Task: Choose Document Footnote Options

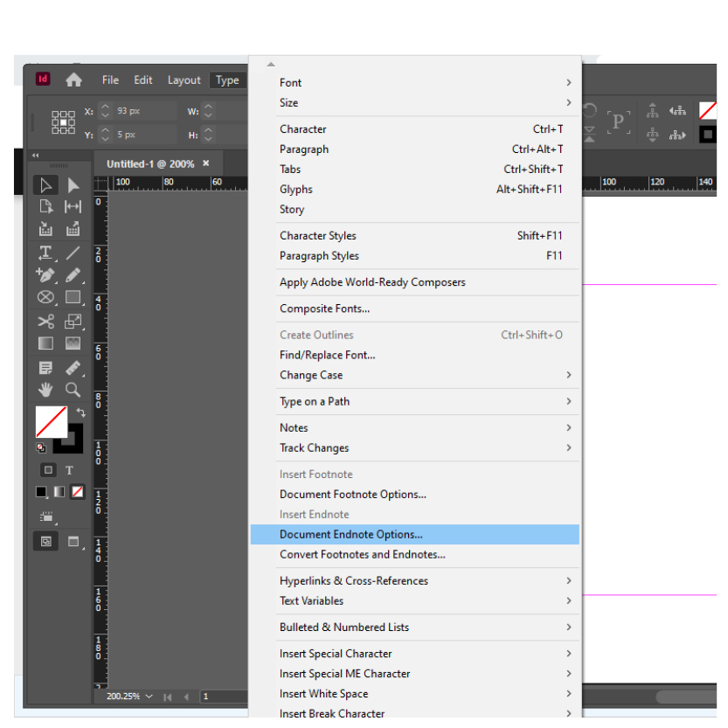Action: click(414, 495)
